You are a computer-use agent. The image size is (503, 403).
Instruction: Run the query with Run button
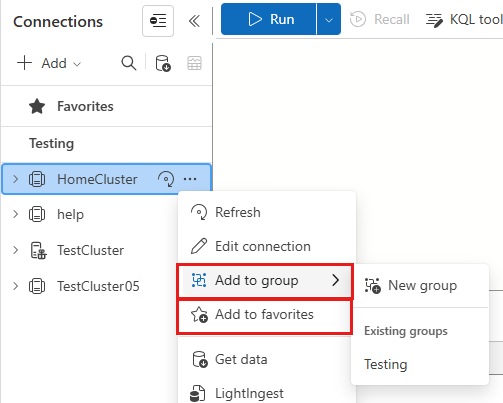[x=269, y=19]
